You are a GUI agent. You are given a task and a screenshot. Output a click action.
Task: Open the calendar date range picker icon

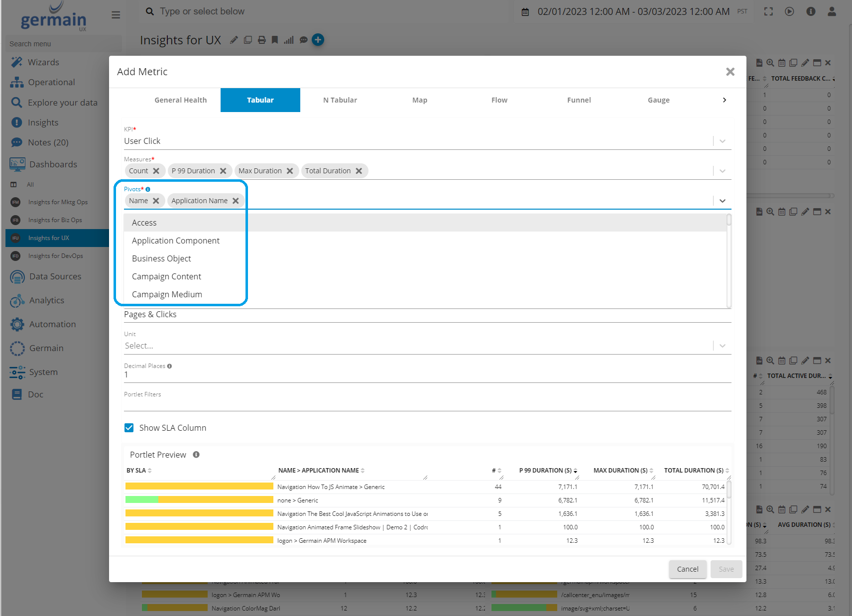pos(525,12)
